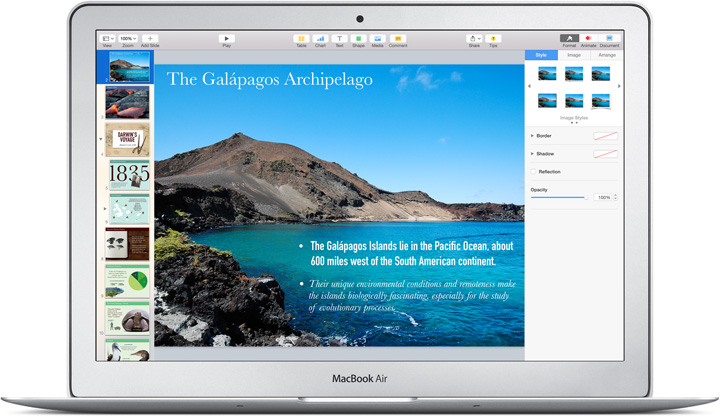
Task: Enable the Reflection checkbox
Action: tap(533, 172)
